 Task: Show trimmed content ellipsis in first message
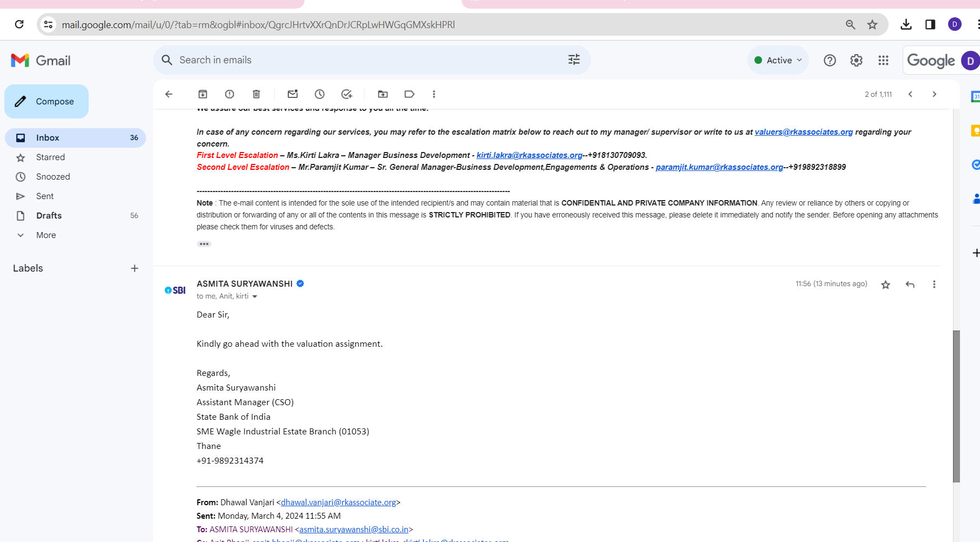coord(204,244)
